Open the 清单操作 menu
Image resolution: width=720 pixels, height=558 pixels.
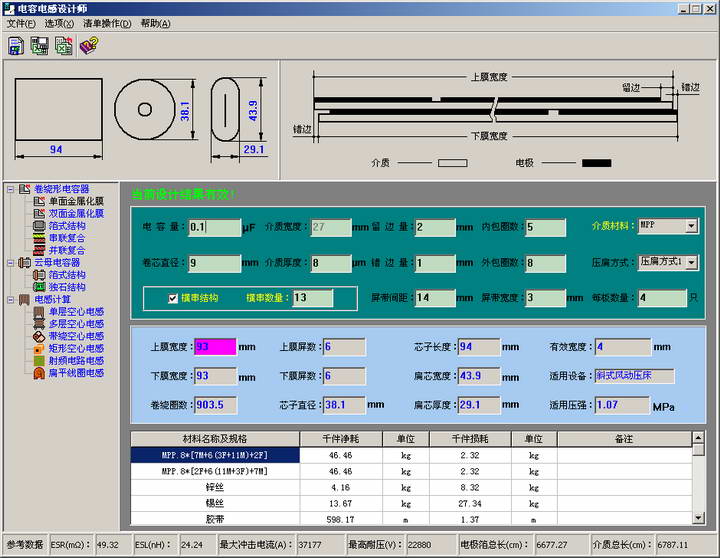tap(106, 23)
